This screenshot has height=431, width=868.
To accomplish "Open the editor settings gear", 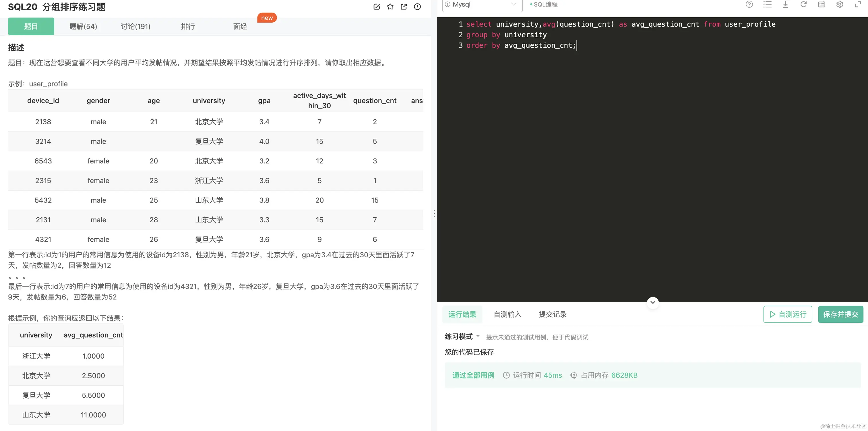I will pyautogui.click(x=840, y=4).
